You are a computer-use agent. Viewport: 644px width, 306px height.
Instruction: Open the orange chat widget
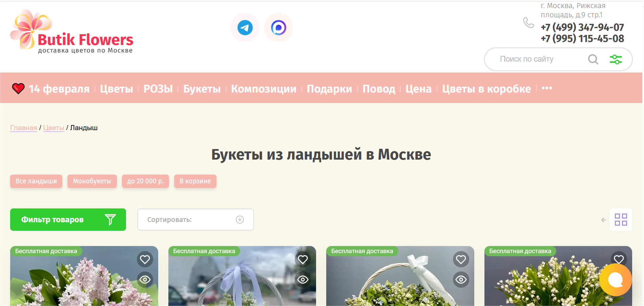coord(616,280)
